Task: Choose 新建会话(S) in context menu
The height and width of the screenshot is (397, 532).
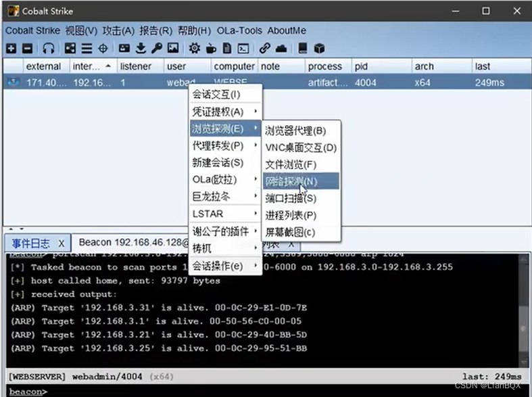Action: tap(226, 162)
